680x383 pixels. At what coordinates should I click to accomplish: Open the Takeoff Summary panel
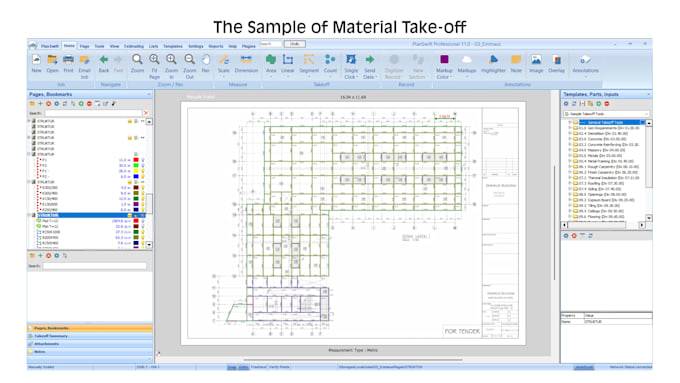[x=90, y=336]
